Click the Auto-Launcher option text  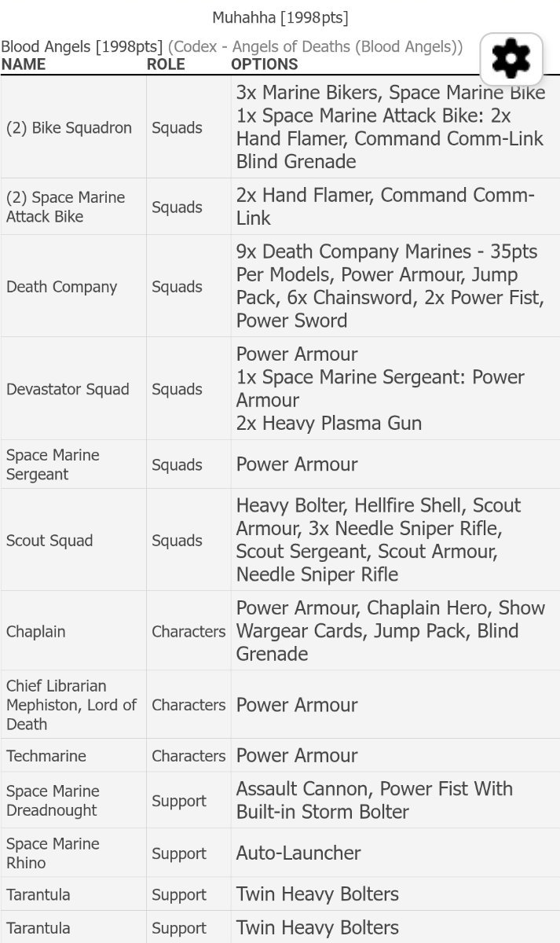coord(298,853)
